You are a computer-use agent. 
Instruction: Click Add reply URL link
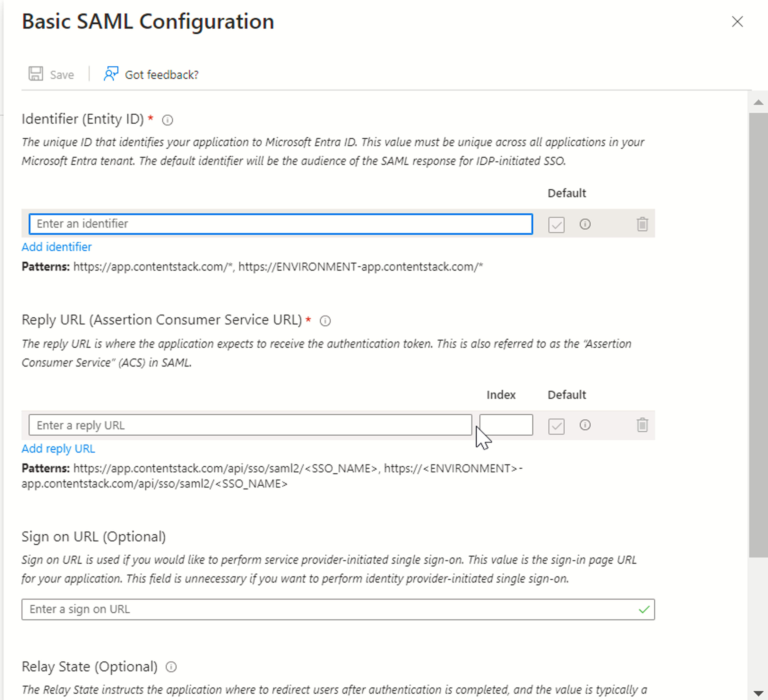point(58,449)
